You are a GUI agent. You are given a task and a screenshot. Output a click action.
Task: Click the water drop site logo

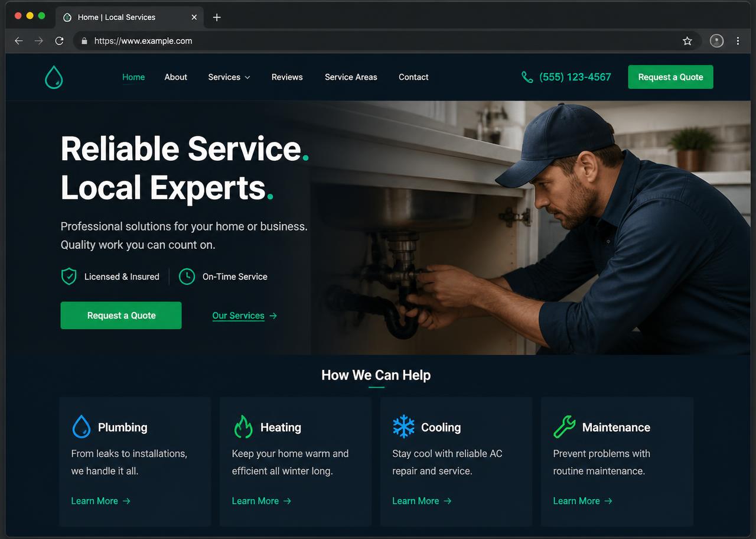(x=54, y=77)
